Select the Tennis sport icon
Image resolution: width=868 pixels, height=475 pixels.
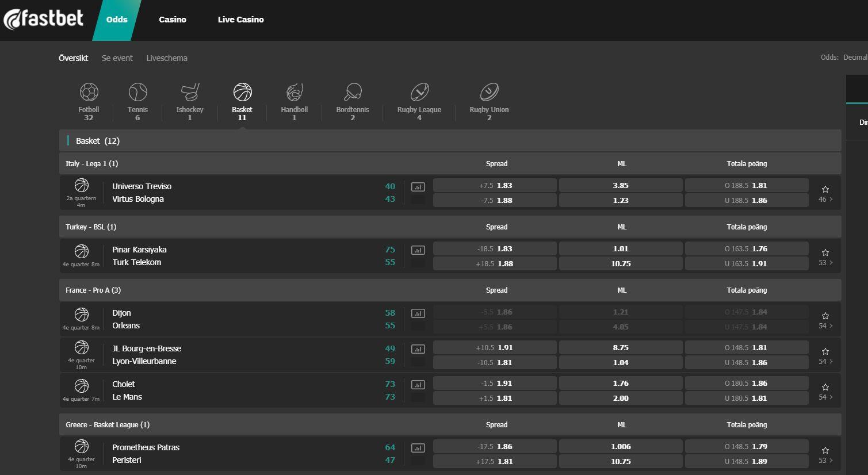click(x=137, y=92)
